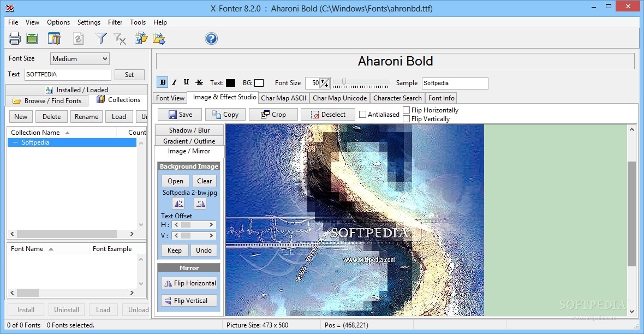This screenshot has width=644, height=334.
Task: Click the Count column header
Action: (136, 132)
